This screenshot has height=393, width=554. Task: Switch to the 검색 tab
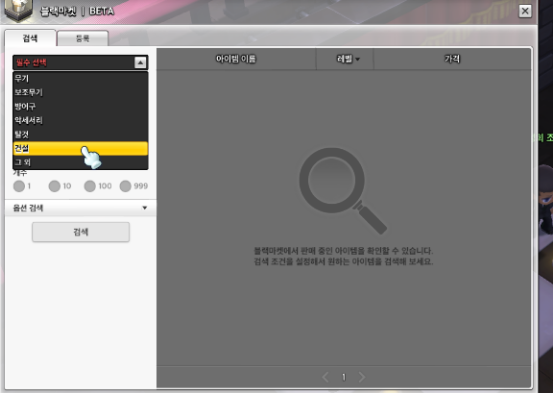click(30, 38)
